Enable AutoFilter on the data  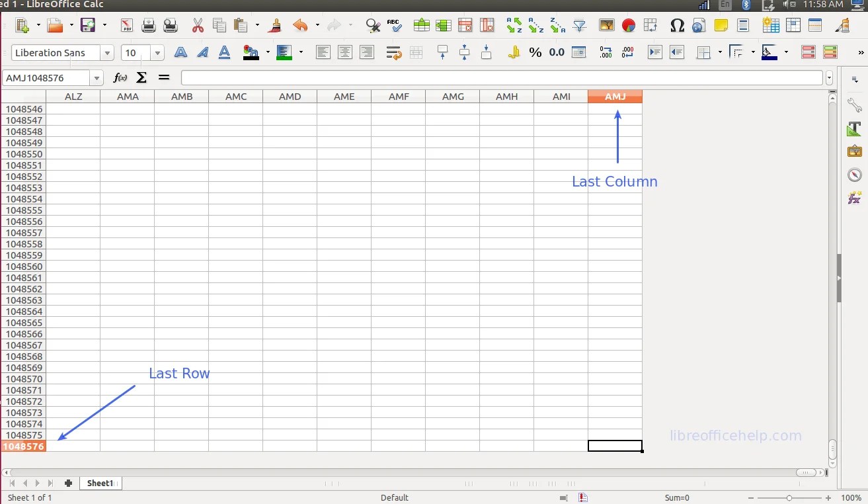click(580, 25)
